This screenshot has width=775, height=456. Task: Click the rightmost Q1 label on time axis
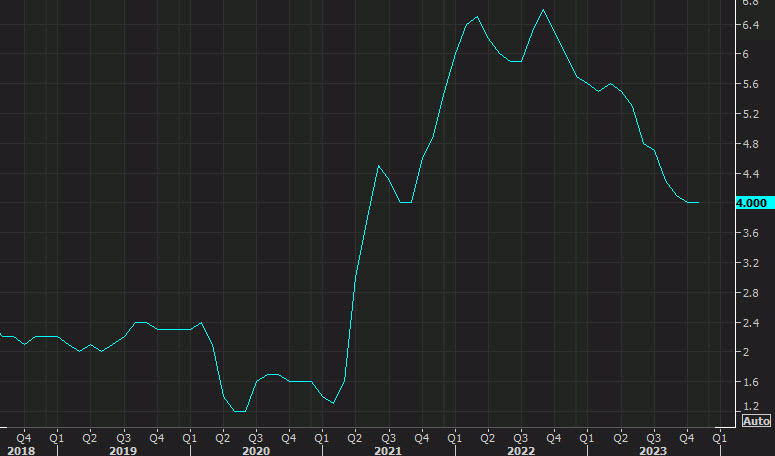pyautogui.click(x=719, y=437)
